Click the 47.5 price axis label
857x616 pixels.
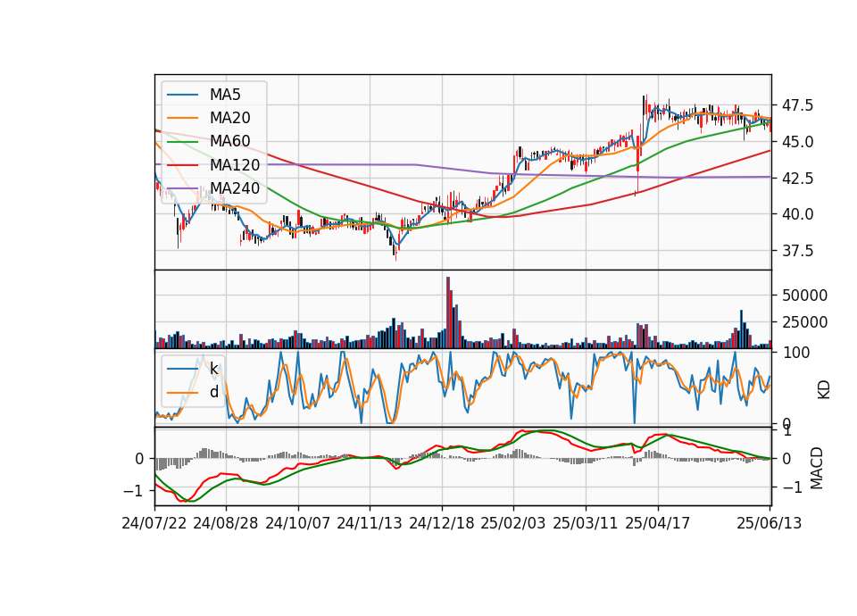(x=798, y=105)
